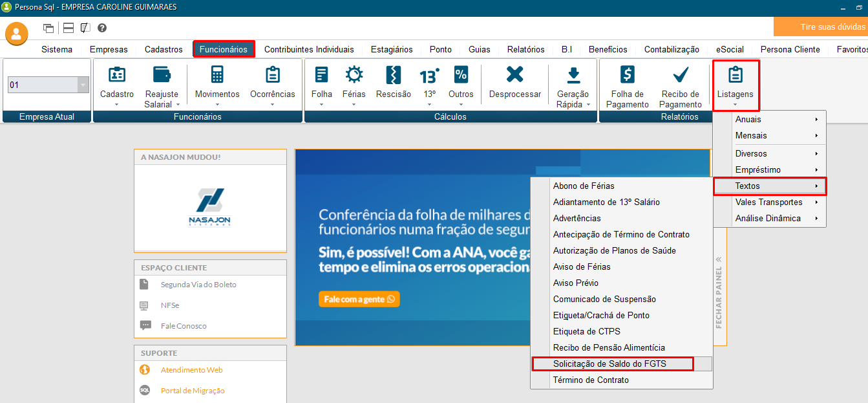This screenshot has height=403, width=868.
Task: Open the Empresa Atual company combo box
Action: click(48, 85)
